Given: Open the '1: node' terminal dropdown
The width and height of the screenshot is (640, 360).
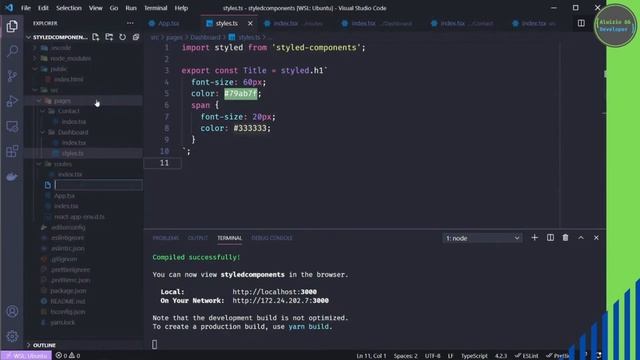Looking at the screenshot, I should (482, 238).
